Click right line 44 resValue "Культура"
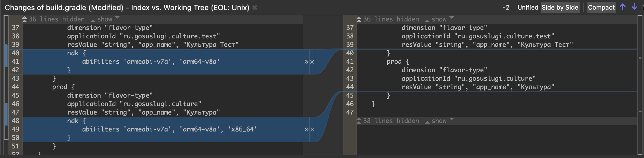Screen dimensions: 644x158 coord(478,87)
